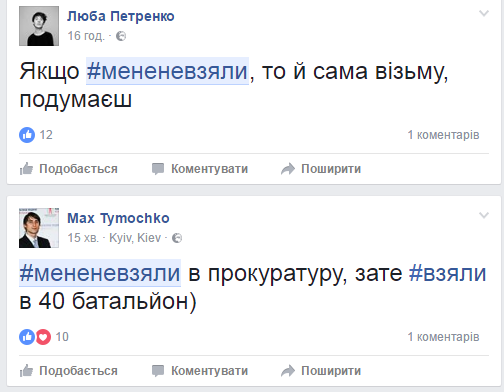Share Max Tymochko's post with Поширити
This screenshot has height=392, width=504.
point(321,371)
